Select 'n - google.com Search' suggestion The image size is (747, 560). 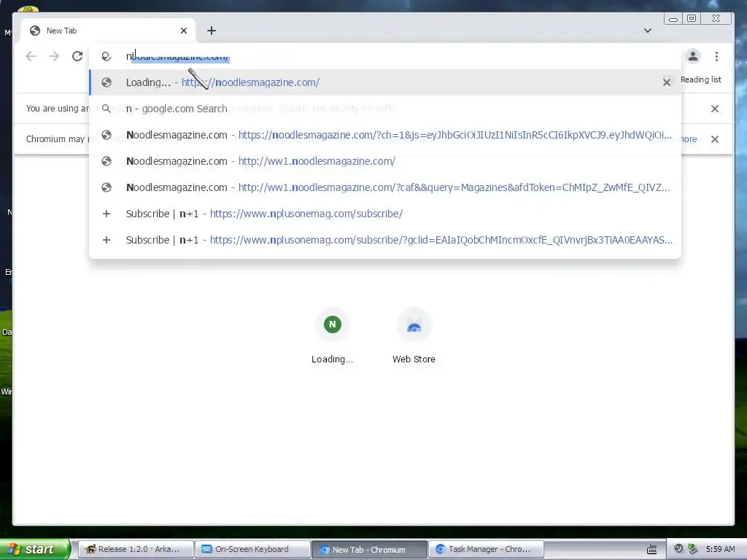point(385,109)
